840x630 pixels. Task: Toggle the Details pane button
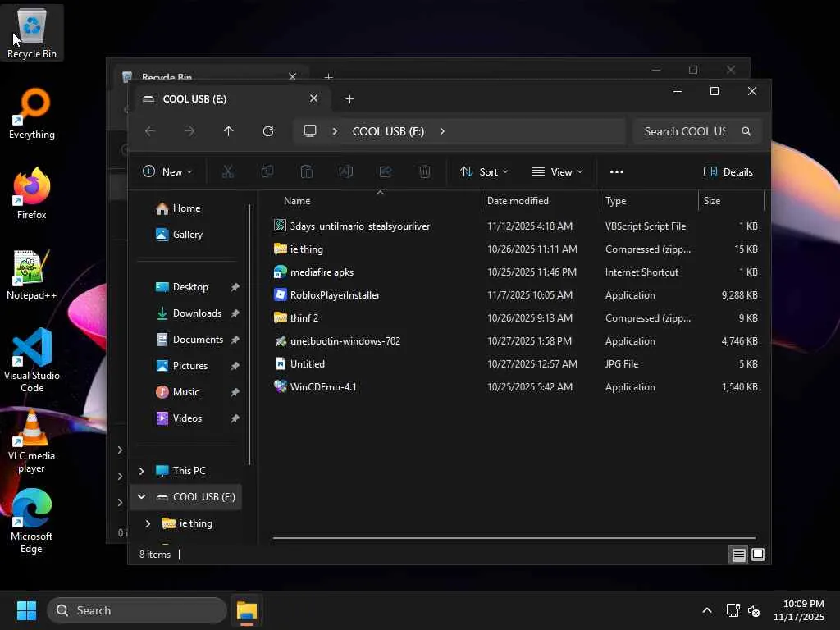click(x=728, y=172)
